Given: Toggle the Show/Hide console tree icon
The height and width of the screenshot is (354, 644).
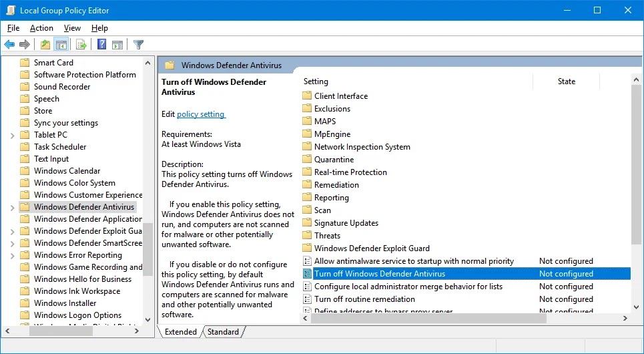Looking at the screenshot, I should point(61,44).
